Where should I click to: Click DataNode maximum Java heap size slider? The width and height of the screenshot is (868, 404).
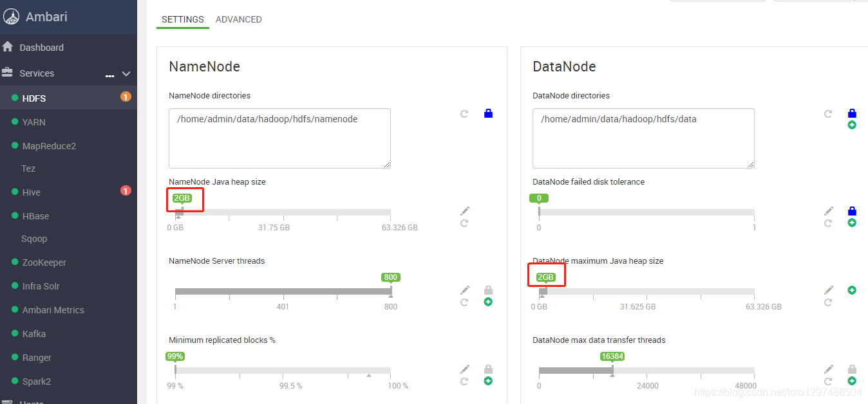(x=646, y=291)
